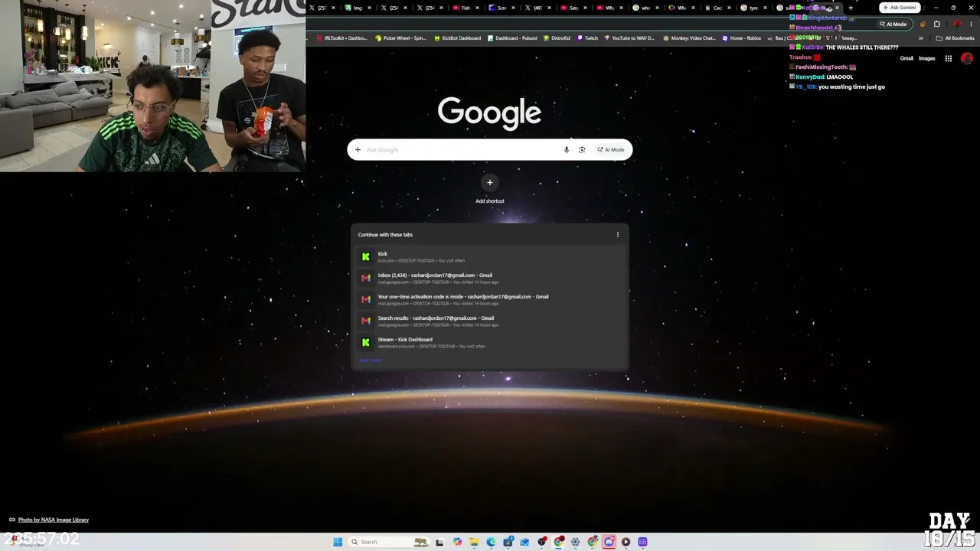The height and width of the screenshot is (551, 980).
Task: Open the Google account profile avatar
Action: [x=967, y=58]
